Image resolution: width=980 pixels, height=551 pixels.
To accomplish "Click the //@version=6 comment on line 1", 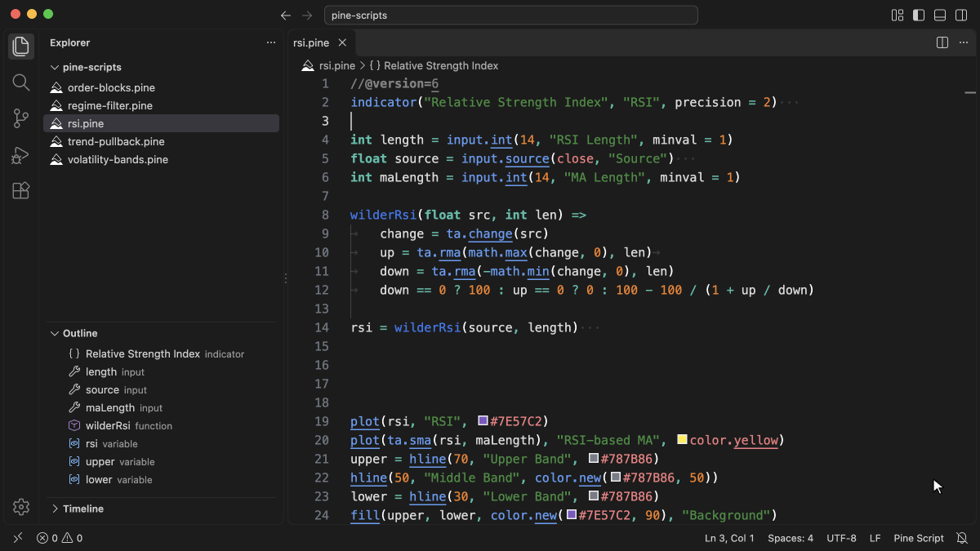I will pos(394,83).
